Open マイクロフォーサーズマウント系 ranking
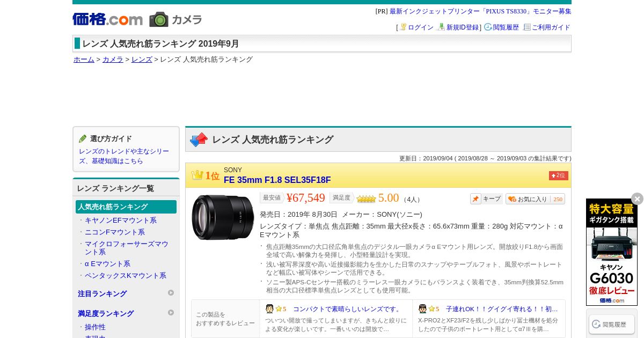 [x=127, y=248]
